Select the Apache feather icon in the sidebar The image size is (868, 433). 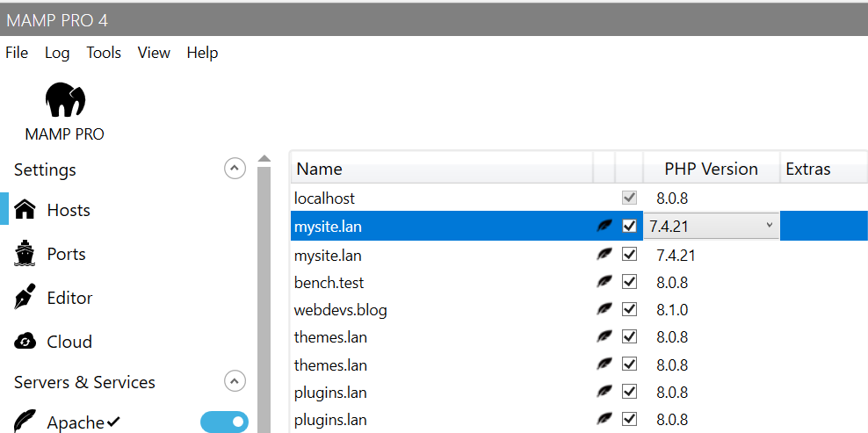point(25,422)
